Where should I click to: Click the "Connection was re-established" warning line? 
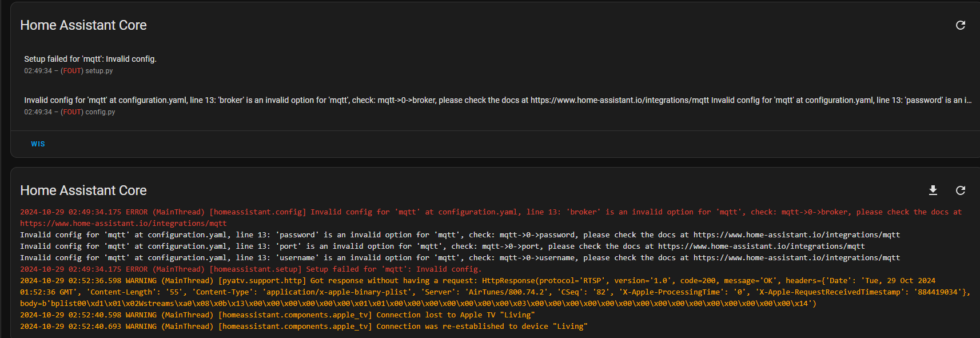[304, 327]
